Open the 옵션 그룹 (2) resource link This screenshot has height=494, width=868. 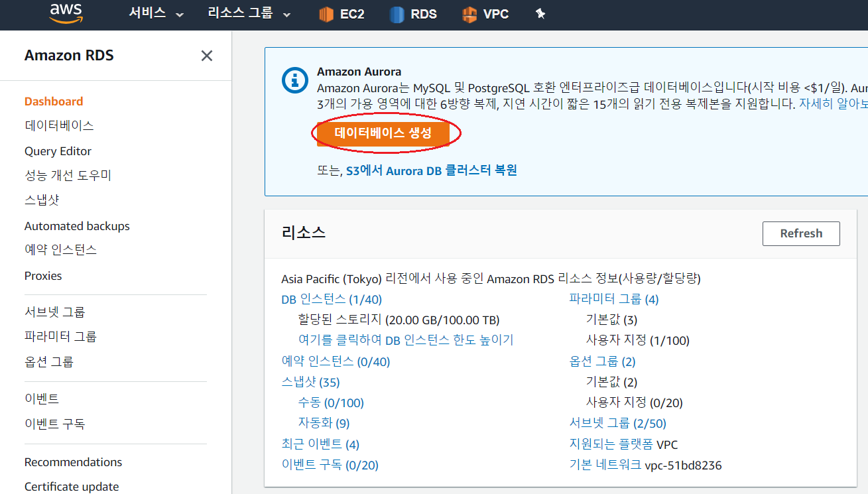tap(602, 361)
